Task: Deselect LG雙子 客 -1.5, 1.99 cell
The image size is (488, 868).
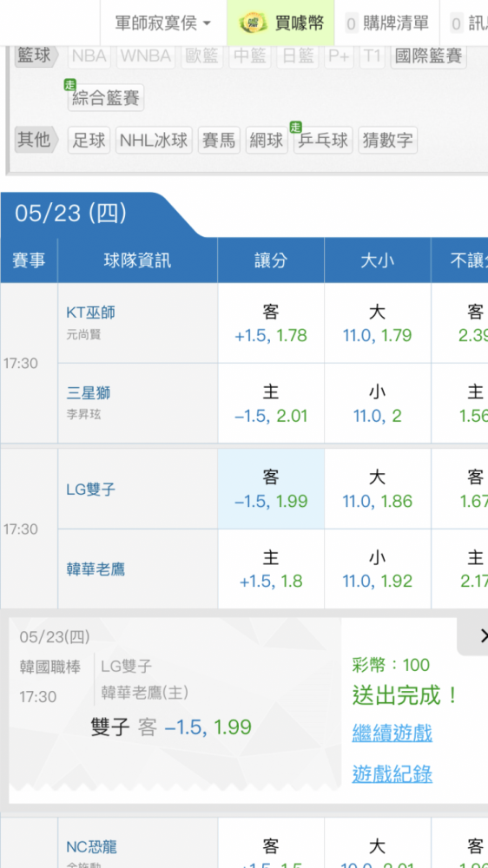Action: tap(271, 489)
